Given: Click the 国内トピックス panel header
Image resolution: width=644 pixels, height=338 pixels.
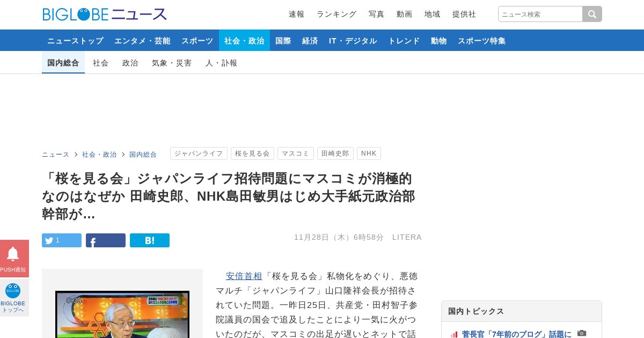Looking at the screenshot, I should point(522,311).
